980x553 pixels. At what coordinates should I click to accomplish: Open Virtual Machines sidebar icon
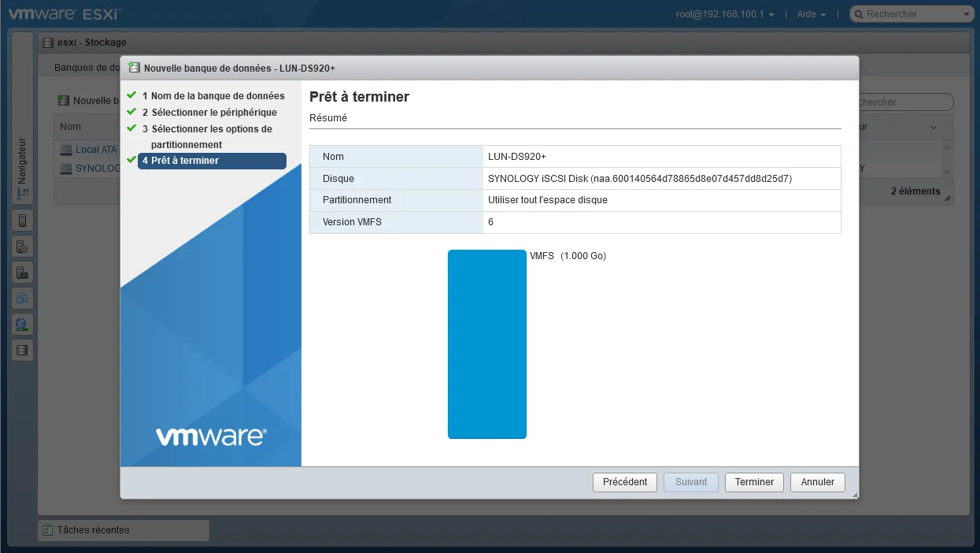pos(22,299)
